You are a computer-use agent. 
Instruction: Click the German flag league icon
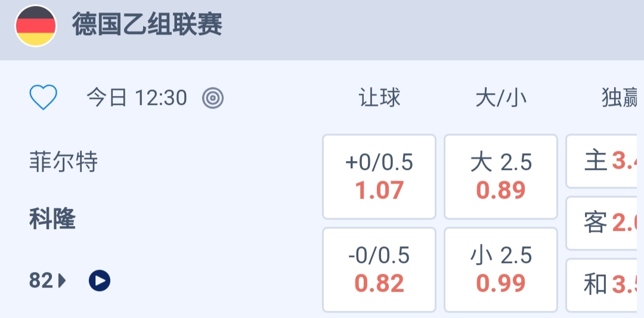pyautogui.click(x=36, y=26)
